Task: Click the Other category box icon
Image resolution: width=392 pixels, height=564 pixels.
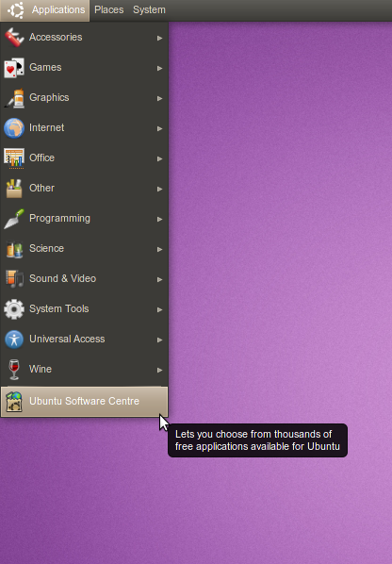Action: [14, 188]
